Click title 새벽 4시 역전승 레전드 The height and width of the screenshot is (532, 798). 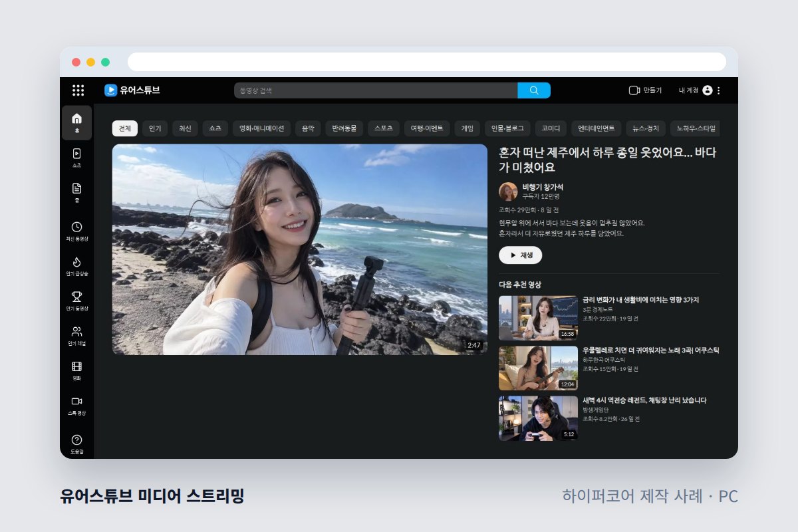644,400
